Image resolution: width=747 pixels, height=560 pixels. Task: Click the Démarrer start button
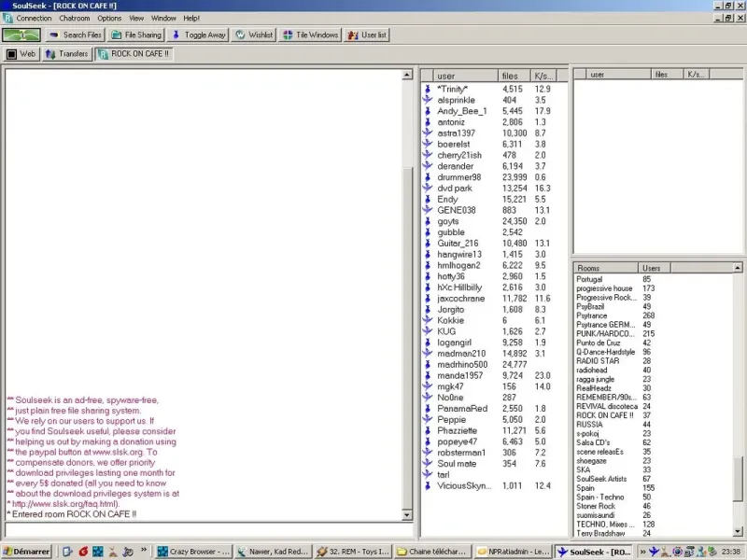click(27, 552)
